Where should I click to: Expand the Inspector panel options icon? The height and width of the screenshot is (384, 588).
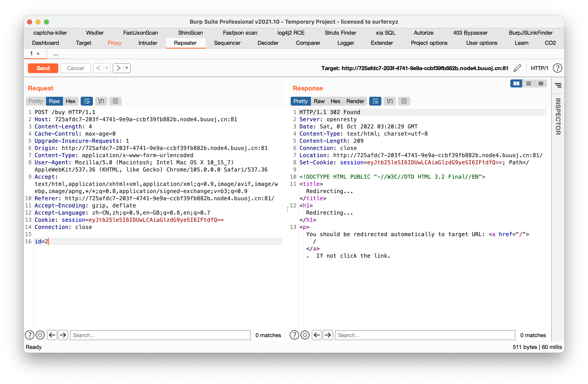tap(558, 85)
